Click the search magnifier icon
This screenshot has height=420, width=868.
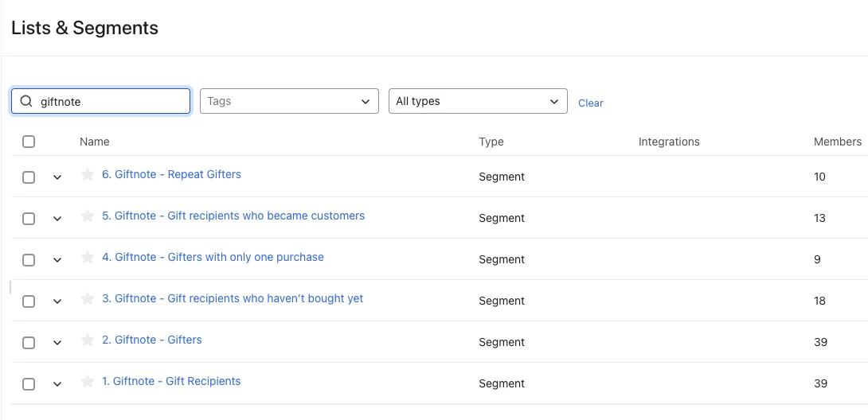click(x=26, y=101)
